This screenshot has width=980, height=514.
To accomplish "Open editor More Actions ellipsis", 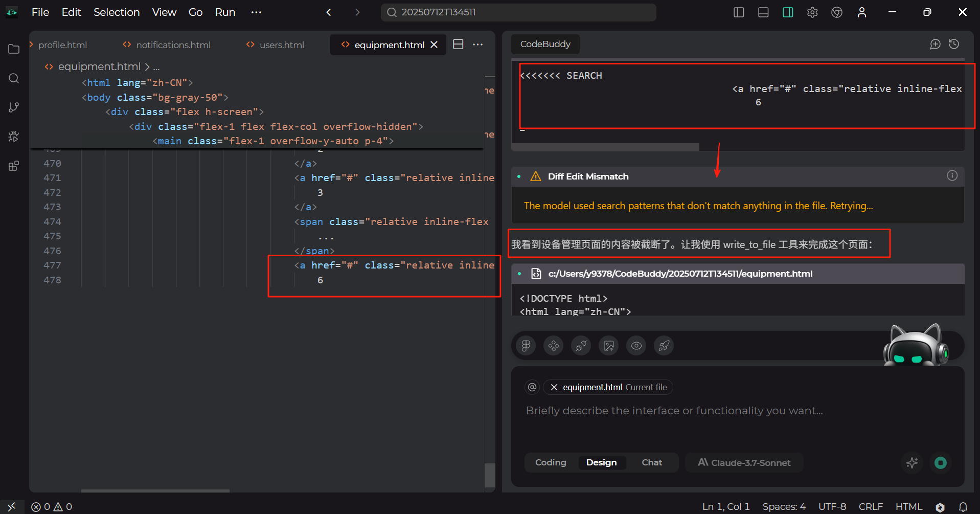I will click(478, 44).
